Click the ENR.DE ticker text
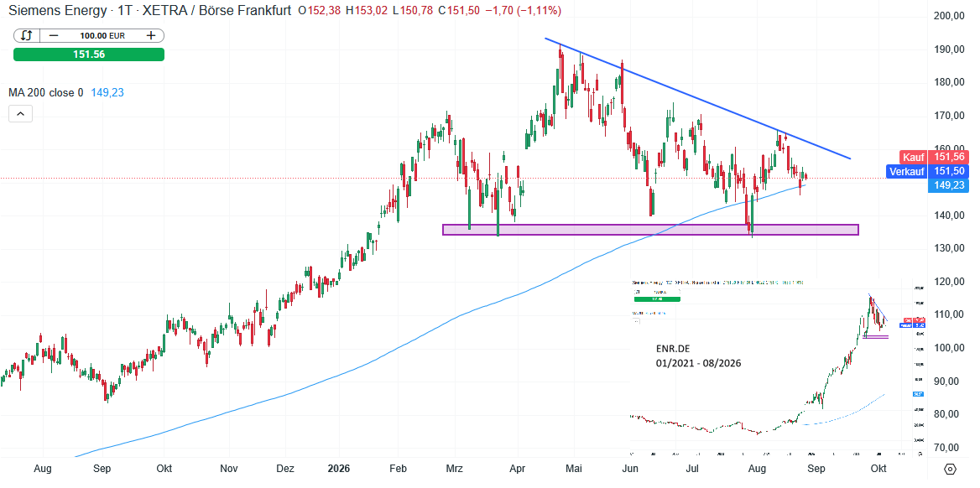The width and height of the screenshot is (980, 488). pyautogui.click(x=673, y=350)
